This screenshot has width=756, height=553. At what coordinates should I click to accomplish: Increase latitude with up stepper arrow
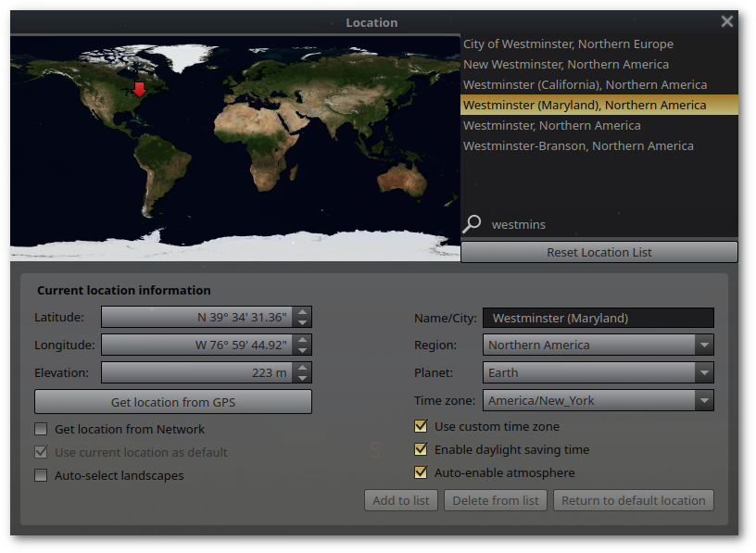[302, 312]
